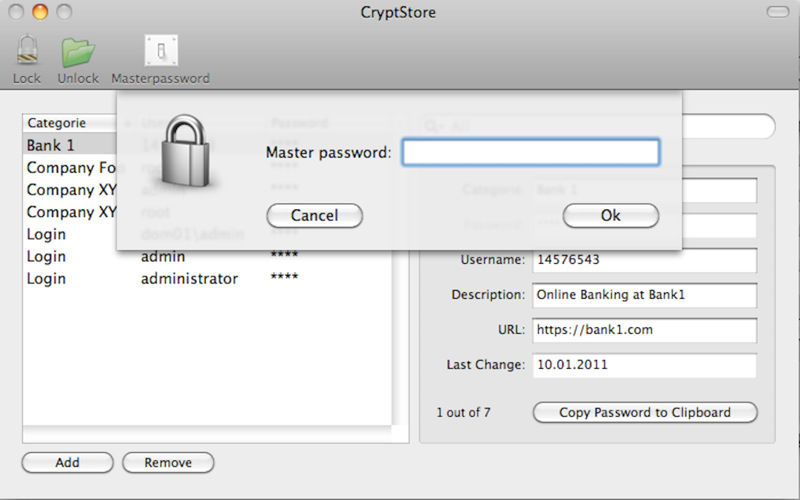Click the Username field showing 14576543
Viewport: 800px width, 500px height.
(x=644, y=260)
